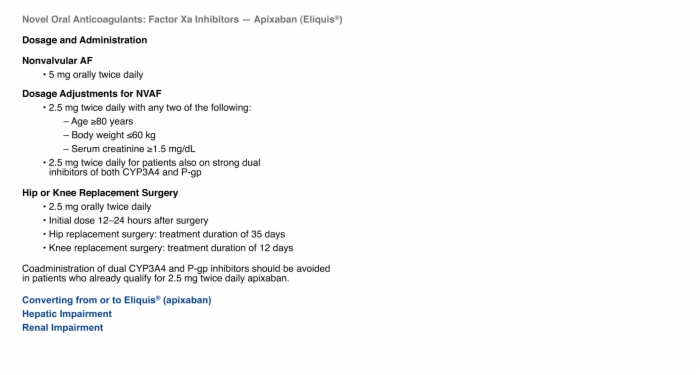Click the Coadministration warning paragraph

click(176, 274)
